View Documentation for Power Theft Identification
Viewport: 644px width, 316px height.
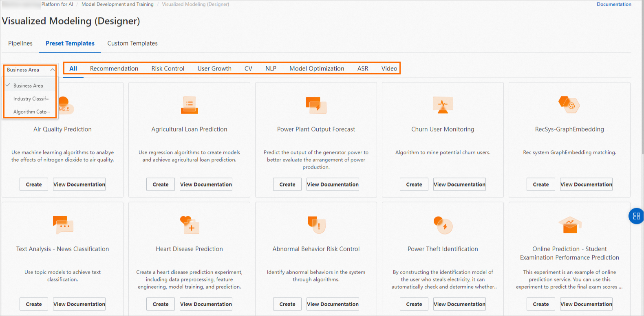pyautogui.click(x=459, y=304)
